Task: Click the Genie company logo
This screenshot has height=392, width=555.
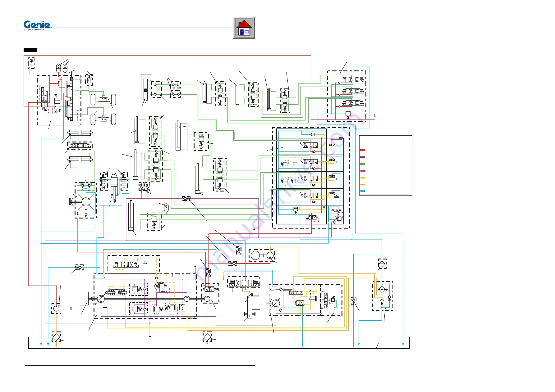Action: point(38,26)
